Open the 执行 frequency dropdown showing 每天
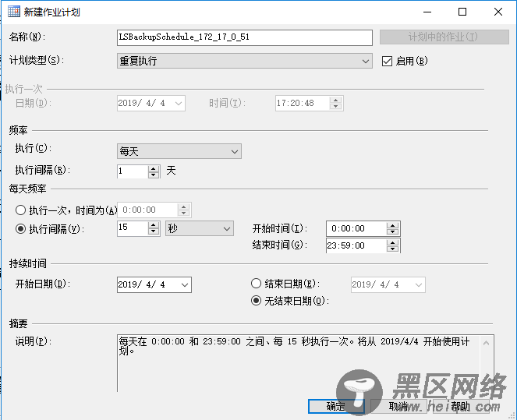 (179, 151)
